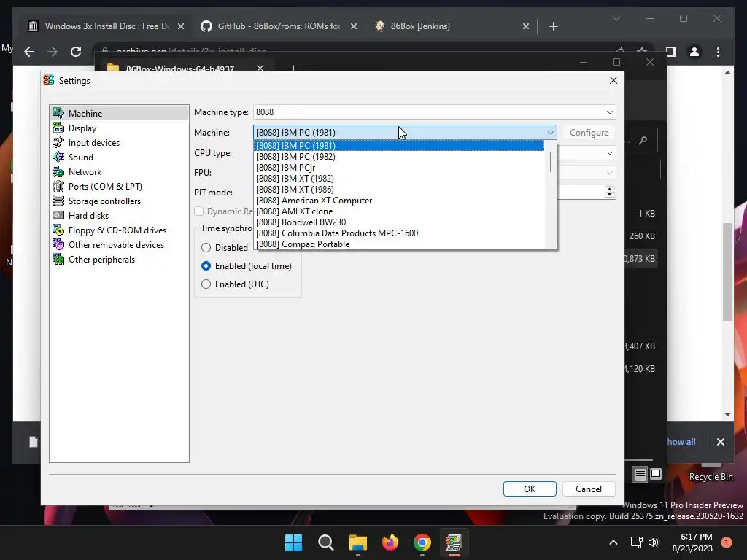
Task: Go back in Chrome browser
Action: click(29, 52)
